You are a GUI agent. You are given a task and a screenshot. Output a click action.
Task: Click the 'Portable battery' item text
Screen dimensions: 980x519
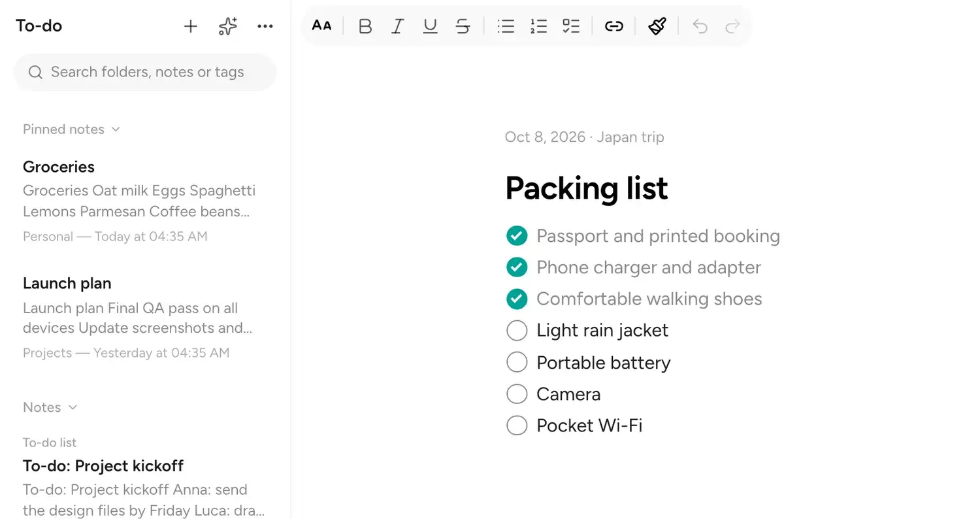point(604,363)
